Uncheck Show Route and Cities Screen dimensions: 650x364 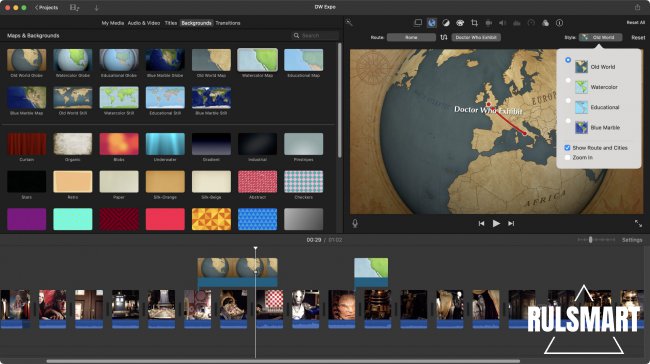pos(567,148)
